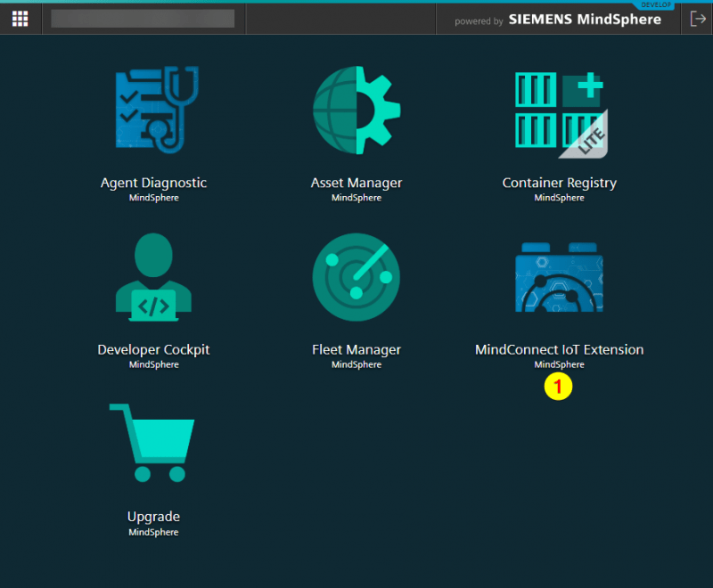
Task: Start the Developer Cockpit app
Action: pos(152,277)
